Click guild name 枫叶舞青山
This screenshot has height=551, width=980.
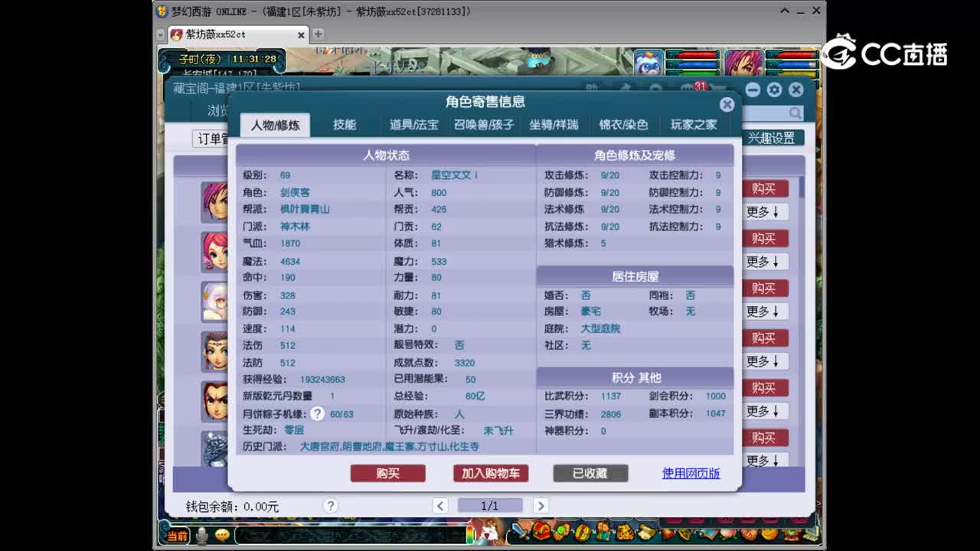305,209
